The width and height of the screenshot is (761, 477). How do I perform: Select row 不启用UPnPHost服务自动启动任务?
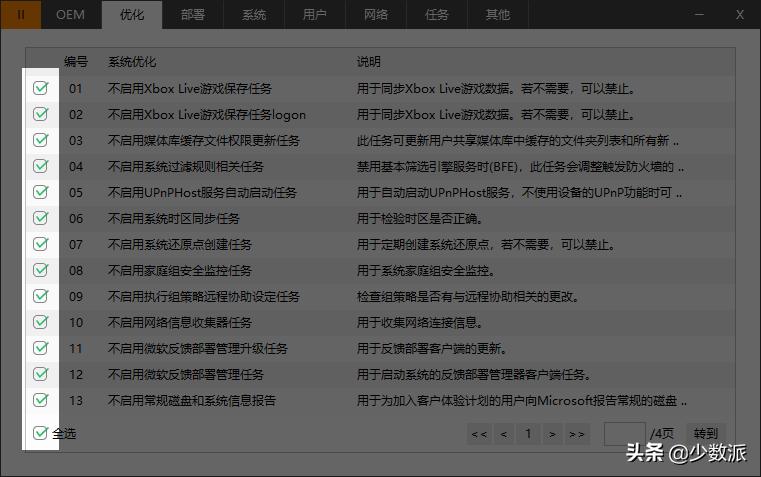point(380,193)
